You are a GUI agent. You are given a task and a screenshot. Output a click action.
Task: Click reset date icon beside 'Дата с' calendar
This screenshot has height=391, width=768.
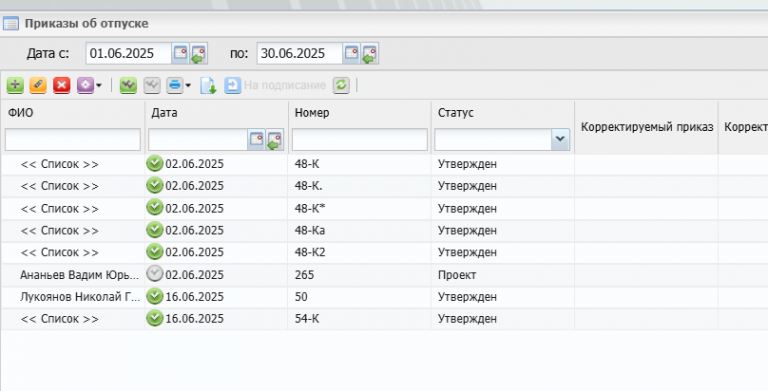198,53
